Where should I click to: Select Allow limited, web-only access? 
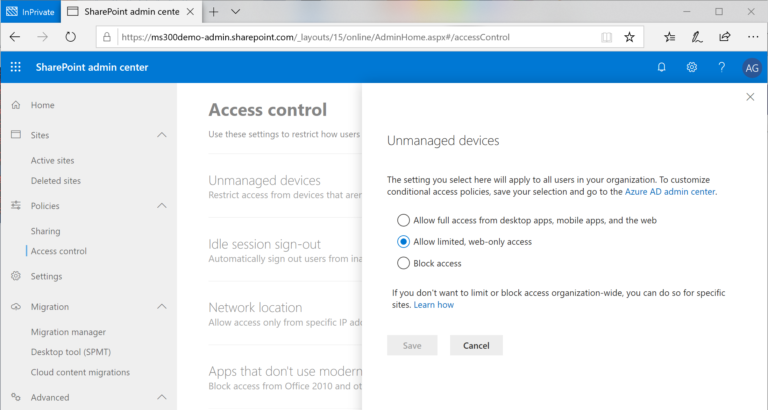pyautogui.click(x=403, y=241)
